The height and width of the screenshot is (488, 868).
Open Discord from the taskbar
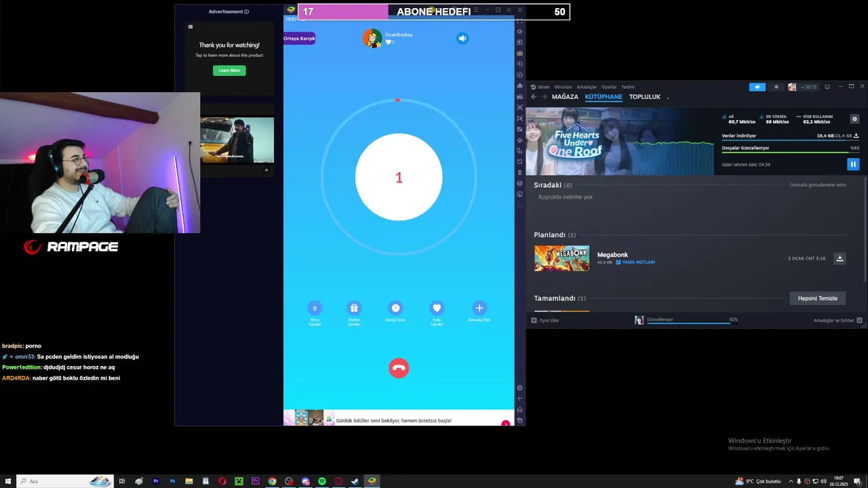click(x=306, y=481)
